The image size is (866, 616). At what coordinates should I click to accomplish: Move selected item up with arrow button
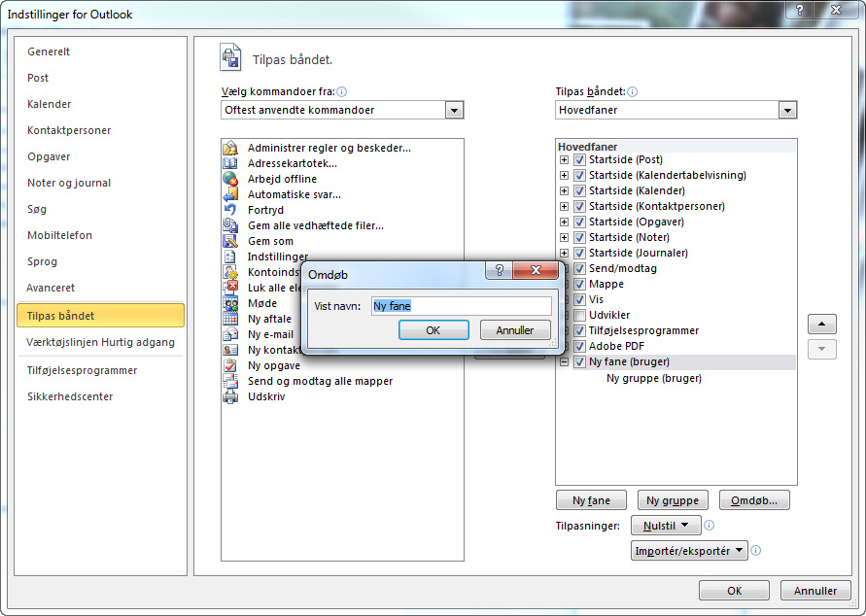tap(822, 324)
